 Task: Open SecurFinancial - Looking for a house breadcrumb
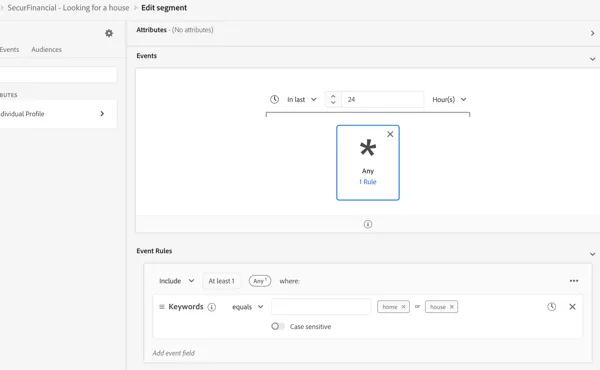pyautogui.click(x=68, y=8)
